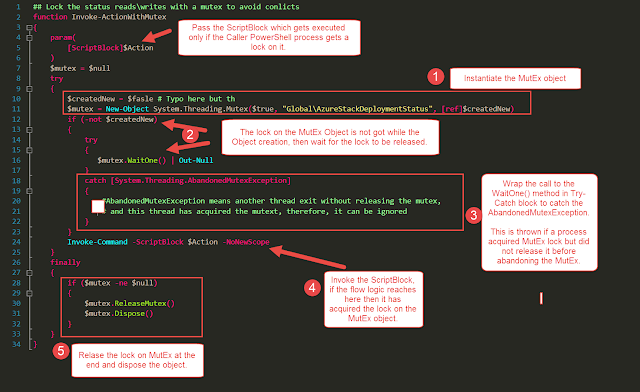The width and height of the screenshot is (640, 392).
Task: Click the 'try' keyword on line 14
Action: [91, 140]
